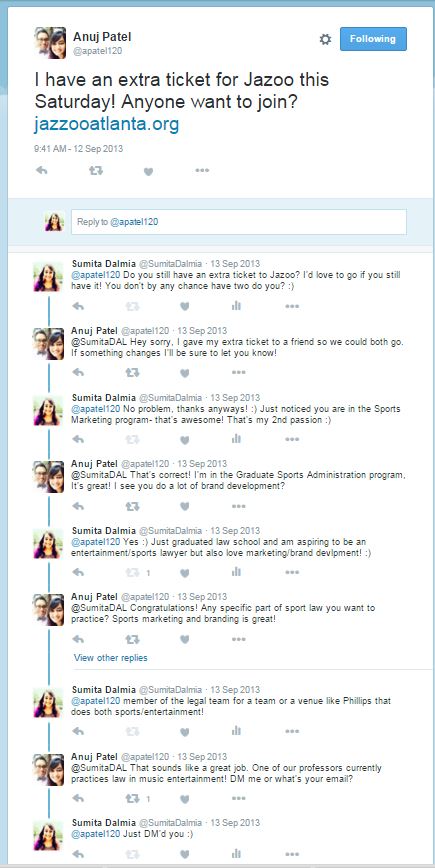
Task: Retweet the main Jazoo ticket tweet
Action: click(x=96, y=170)
